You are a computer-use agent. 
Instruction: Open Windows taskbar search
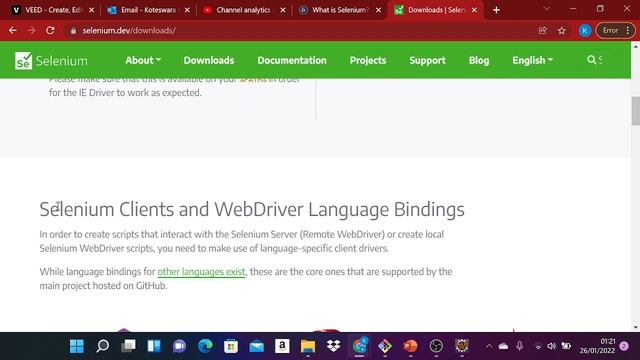[102, 346]
